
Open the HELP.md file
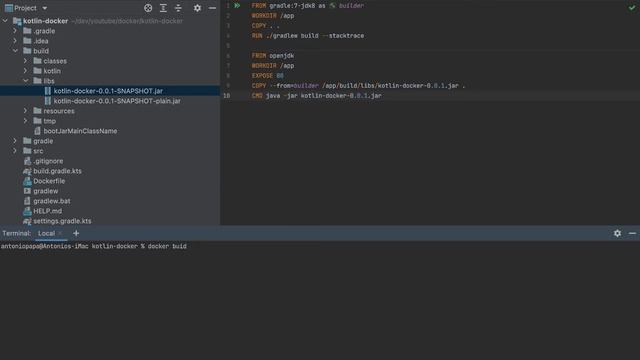[47, 211]
